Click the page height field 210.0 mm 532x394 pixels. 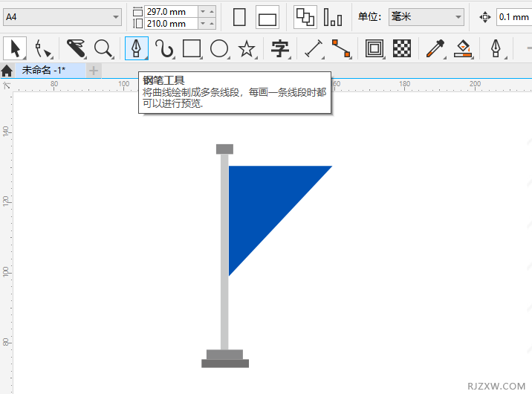(171, 23)
